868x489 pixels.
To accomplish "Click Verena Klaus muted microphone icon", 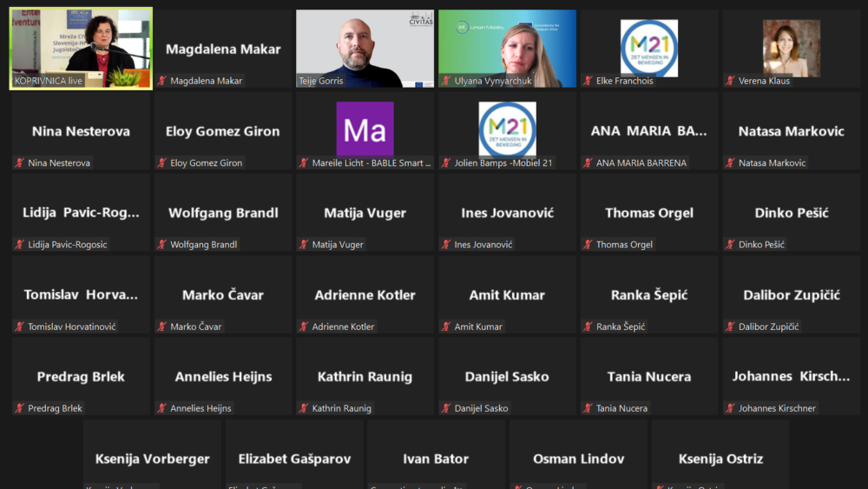I will coord(730,81).
